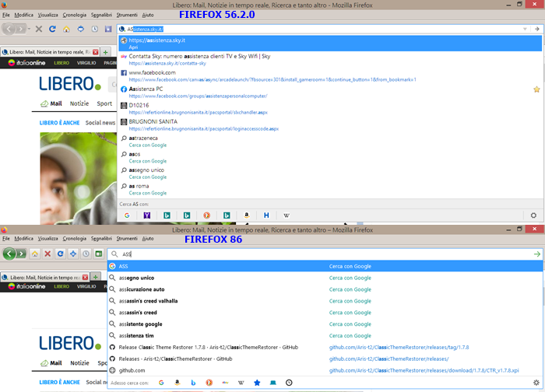Screen dimensions: 545x392
Task: Search asos suggestion in Firefox 56
Action: tap(330, 157)
